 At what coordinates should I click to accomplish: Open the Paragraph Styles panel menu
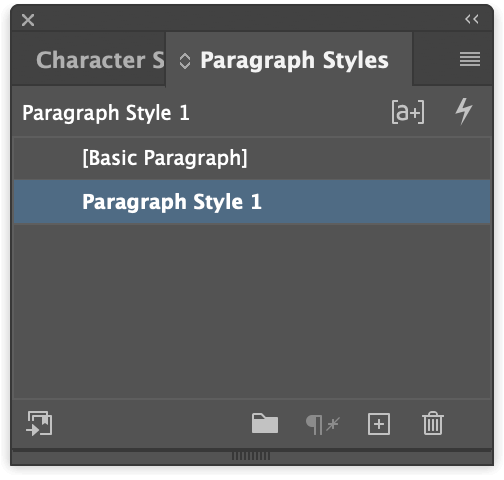[470, 59]
